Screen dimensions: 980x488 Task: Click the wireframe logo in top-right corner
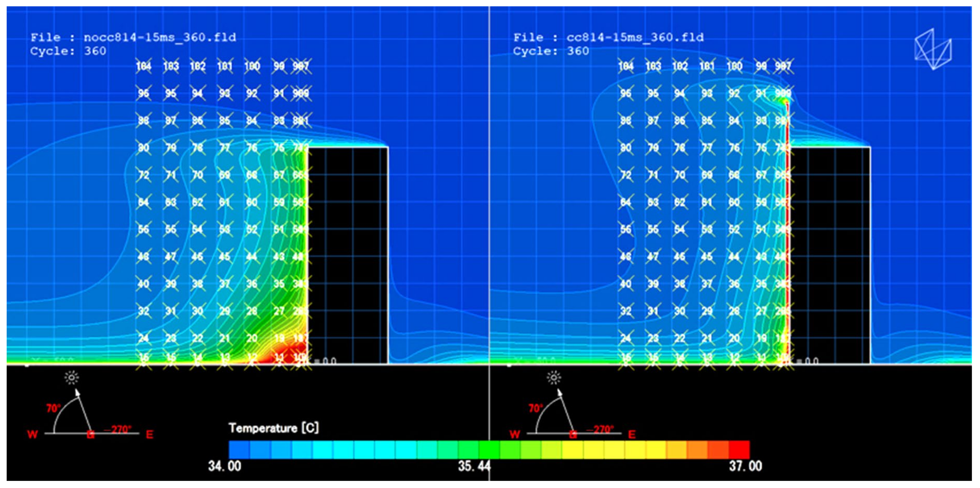933,49
